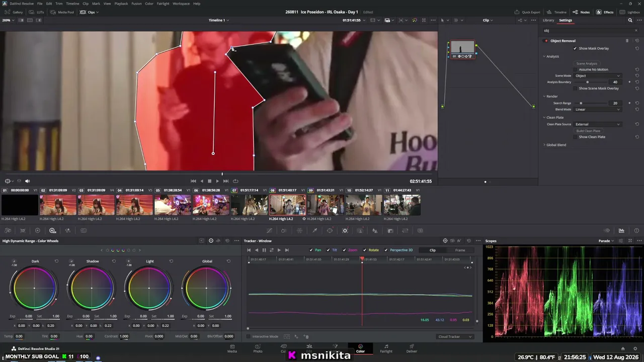Open the Media Pool
This screenshot has height=362, width=644.
[x=62, y=12]
